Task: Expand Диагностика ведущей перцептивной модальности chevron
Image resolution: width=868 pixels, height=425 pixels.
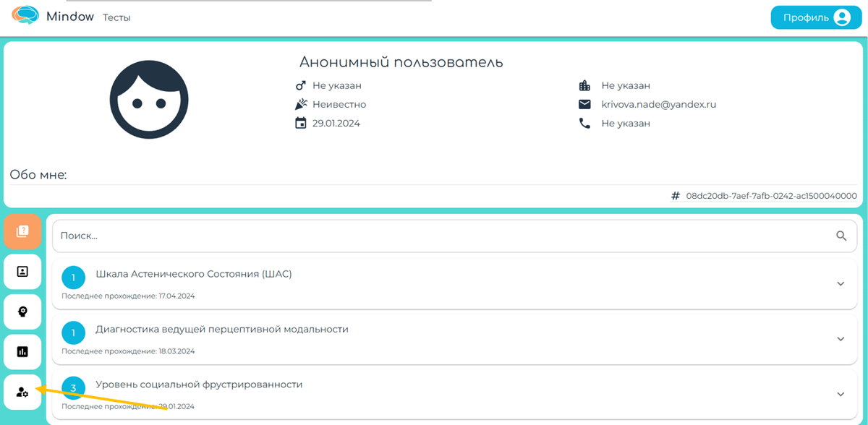Action: coord(841,339)
